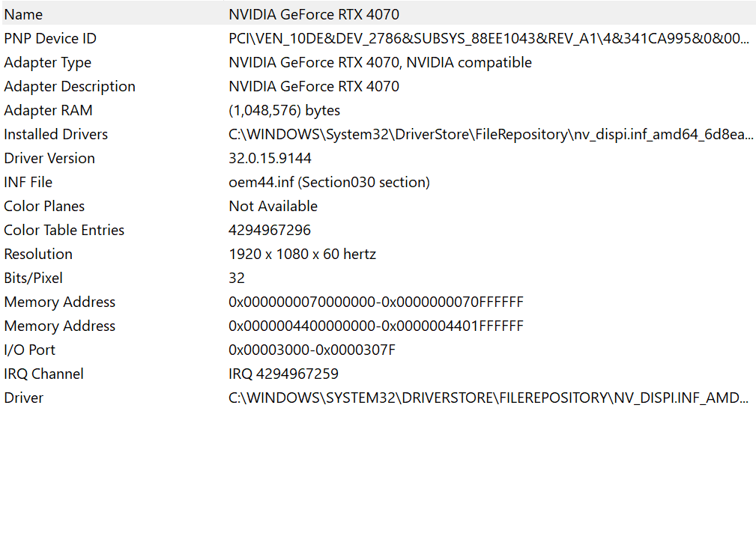Click the Color Table Entries label

point(64,230)
